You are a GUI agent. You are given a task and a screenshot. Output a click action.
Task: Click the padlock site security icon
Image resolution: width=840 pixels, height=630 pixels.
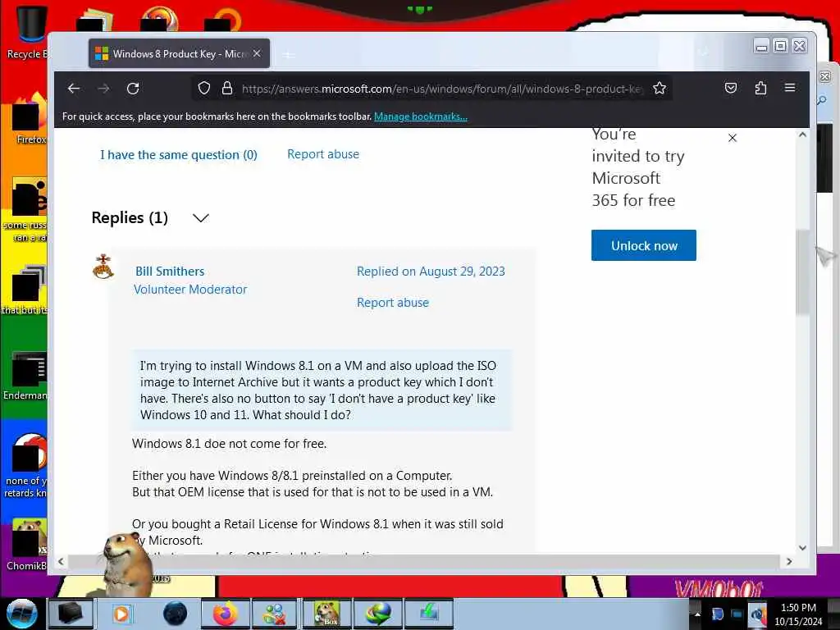pos(227,88)
